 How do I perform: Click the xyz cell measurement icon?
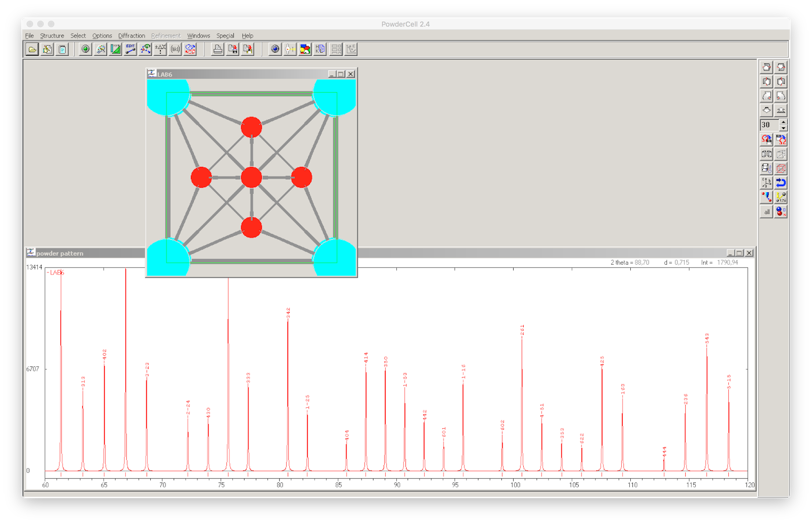pos(115,49)
